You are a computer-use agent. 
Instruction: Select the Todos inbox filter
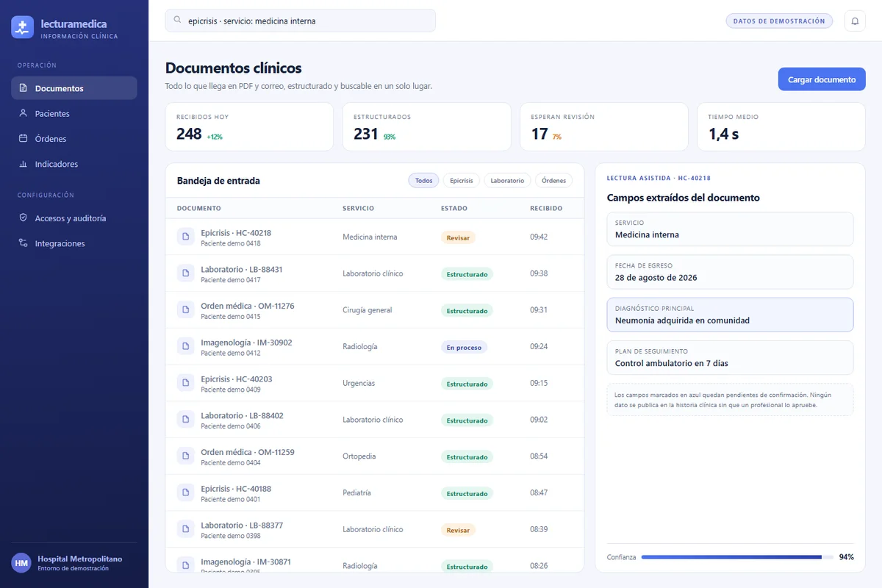(x=423, y=180)
